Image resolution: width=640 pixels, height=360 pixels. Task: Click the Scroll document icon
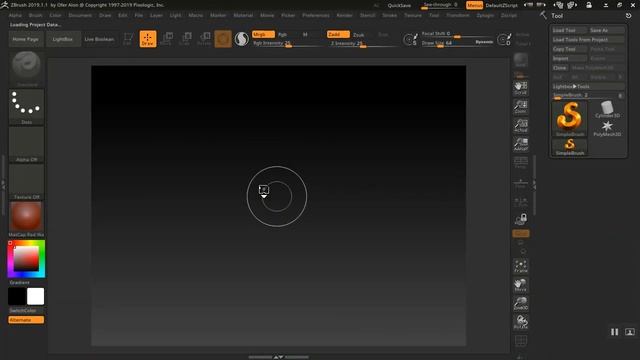coord(521,88)
